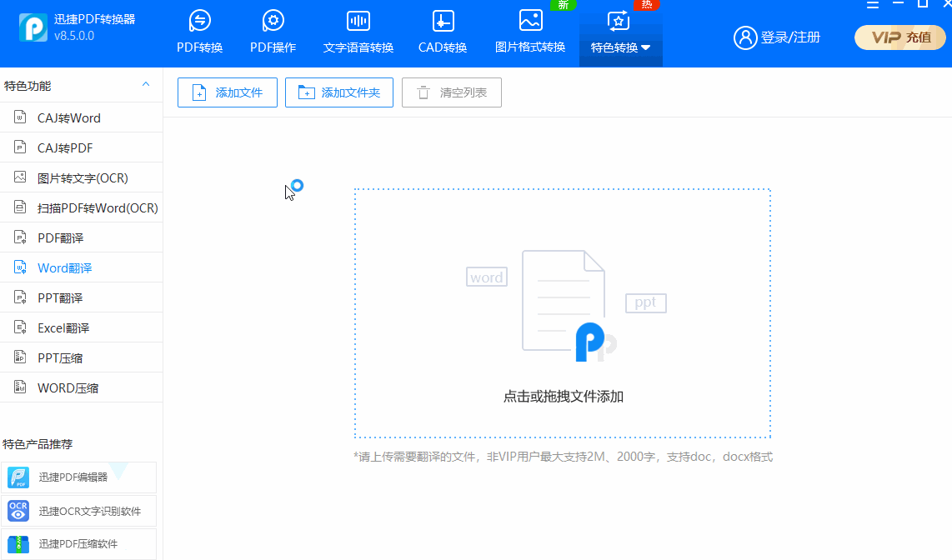Screen dimensions: 952x560
Task: Click the CAJ转PDF document icon
Action: pos(20,147)
